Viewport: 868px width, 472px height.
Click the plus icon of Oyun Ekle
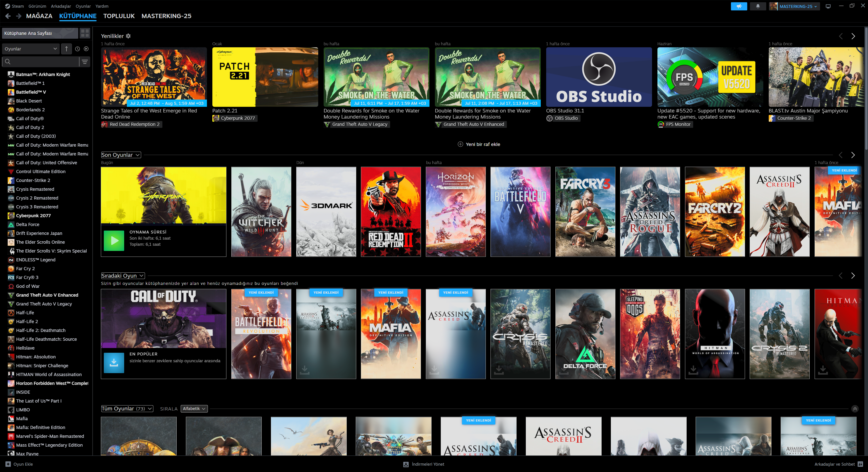tap(8, 464)
